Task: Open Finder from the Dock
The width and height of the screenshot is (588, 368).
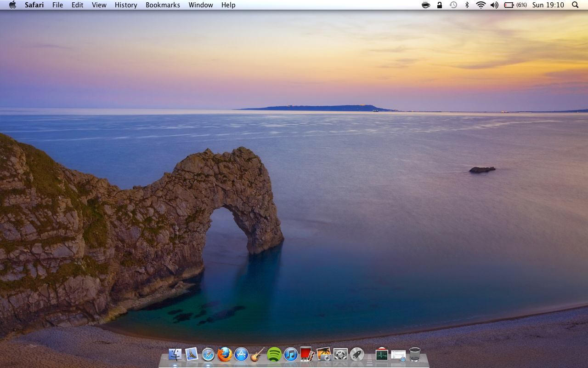Action: pos(175,354)
